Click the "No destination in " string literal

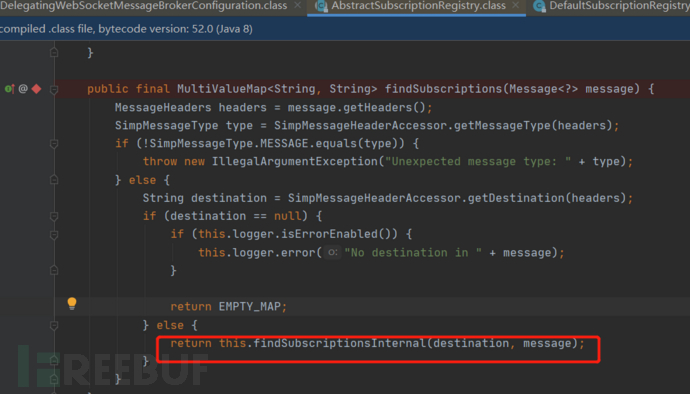pos(412,253)
